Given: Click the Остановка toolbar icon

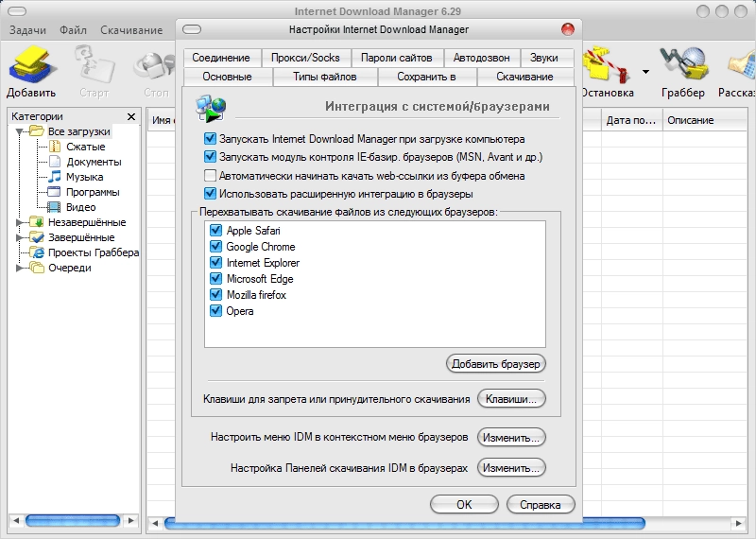Looking at the screenshot, I should point(608,64).
